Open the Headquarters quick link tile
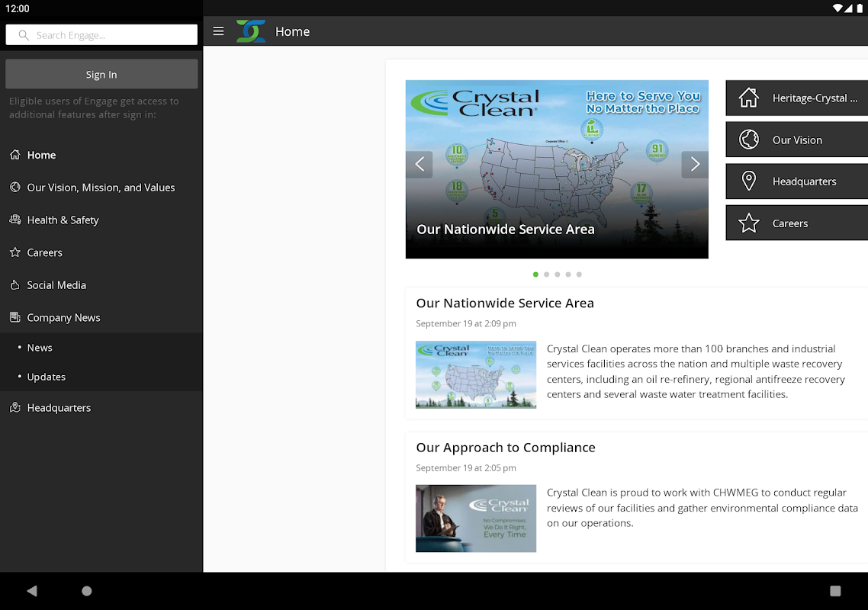868x610 pixels. (796, 181)
